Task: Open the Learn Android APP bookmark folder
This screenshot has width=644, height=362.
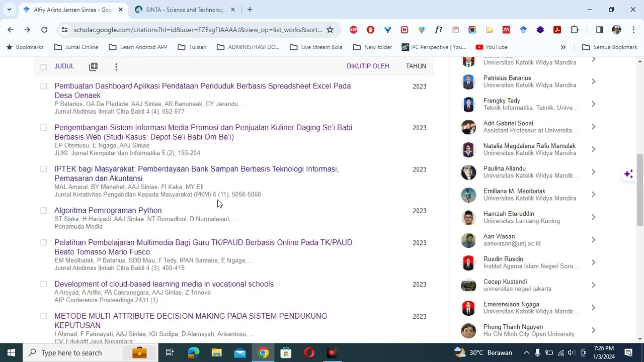Action: pos(138,47)
